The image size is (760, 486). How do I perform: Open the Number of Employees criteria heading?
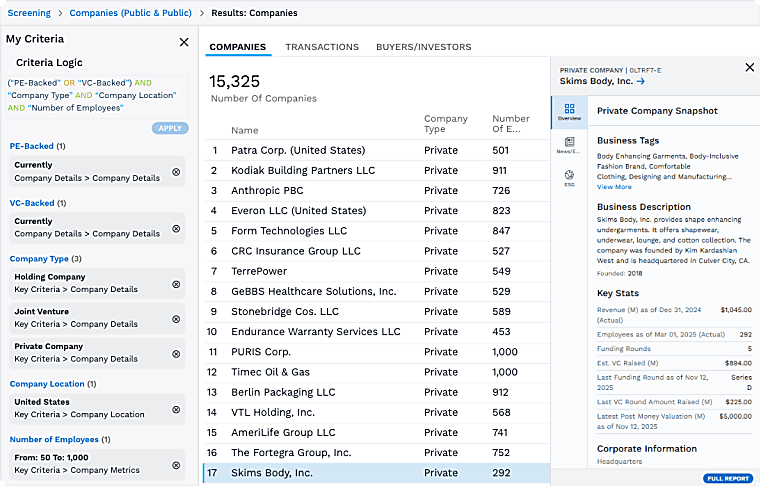54,439
